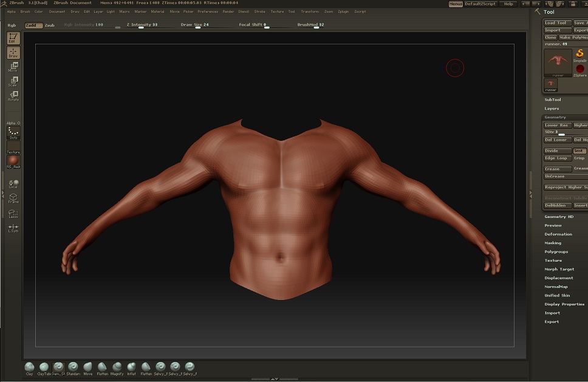Image resolution: width=588 pixels, height=382 pixels.
Task: Pick the Dam_St brush
Action: point(58,369)
